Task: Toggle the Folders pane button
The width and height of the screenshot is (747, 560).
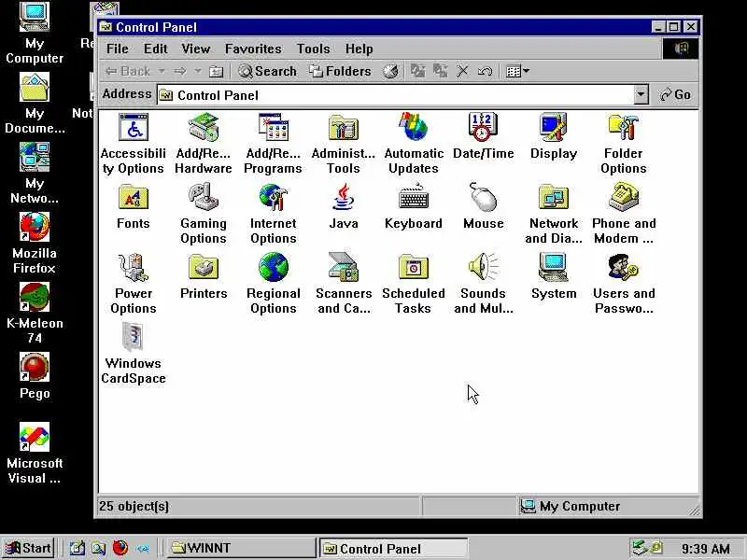Action: coord(340,72)
